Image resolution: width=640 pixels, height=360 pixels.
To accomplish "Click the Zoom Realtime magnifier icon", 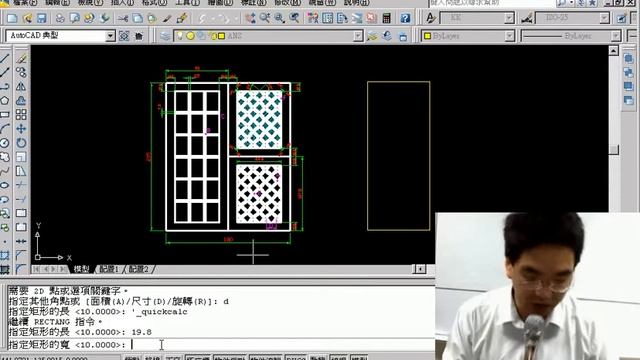I will [265, 18].
